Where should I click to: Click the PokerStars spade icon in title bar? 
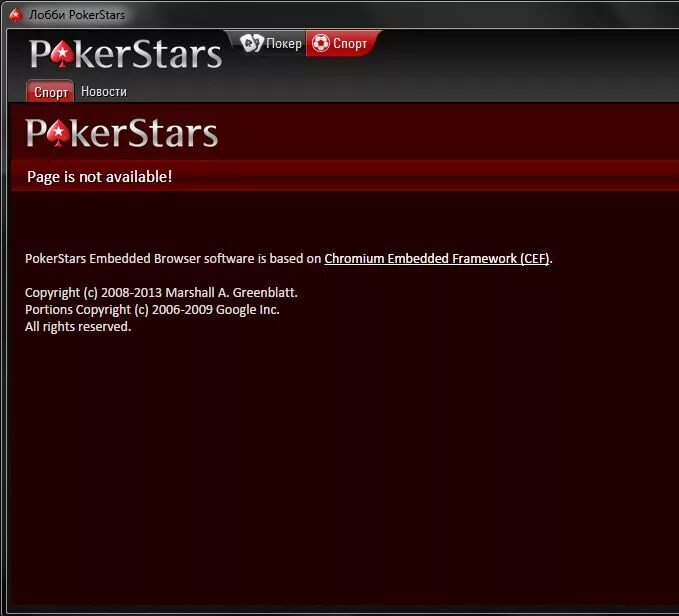[16, 15]
